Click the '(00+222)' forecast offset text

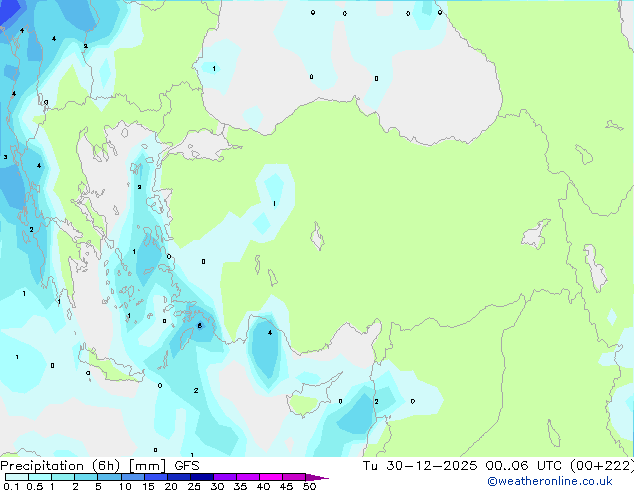click(602, 466)
